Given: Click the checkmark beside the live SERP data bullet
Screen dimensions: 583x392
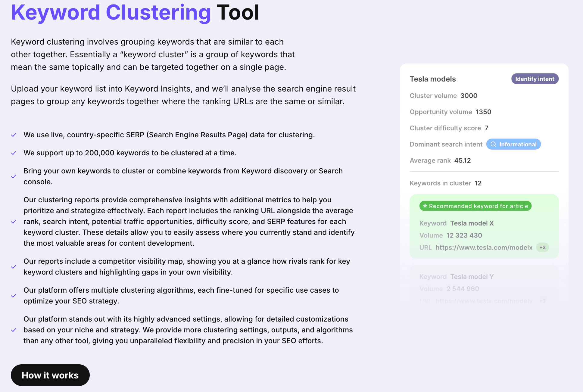Looking at the screenshot, I should [x=14, y=135].
